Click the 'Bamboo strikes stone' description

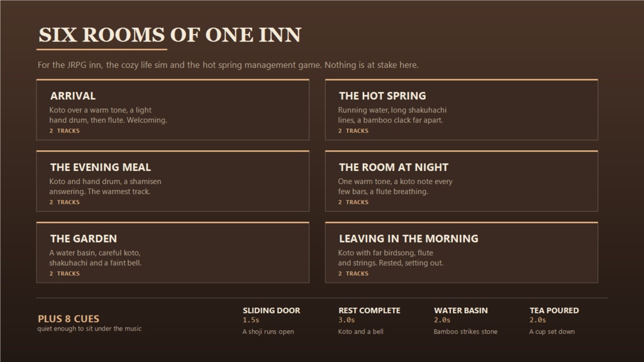[465, 332]
